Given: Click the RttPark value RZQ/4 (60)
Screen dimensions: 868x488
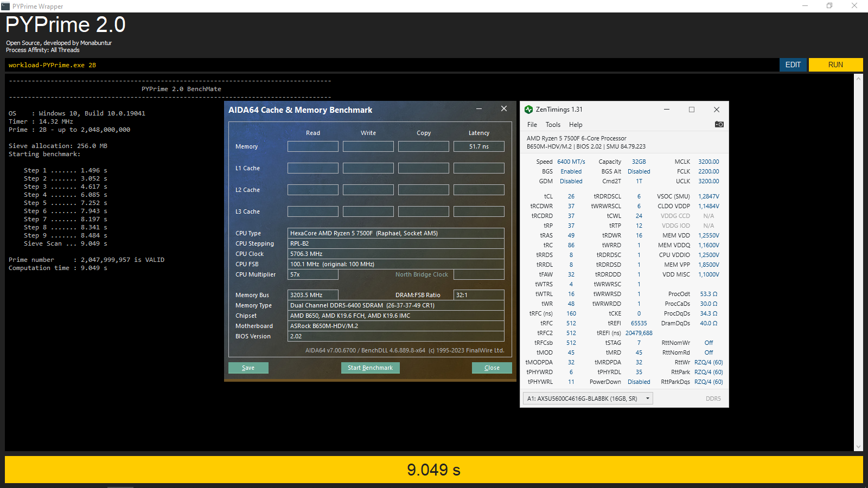Looking at the screenshot, I should [709, 372].
